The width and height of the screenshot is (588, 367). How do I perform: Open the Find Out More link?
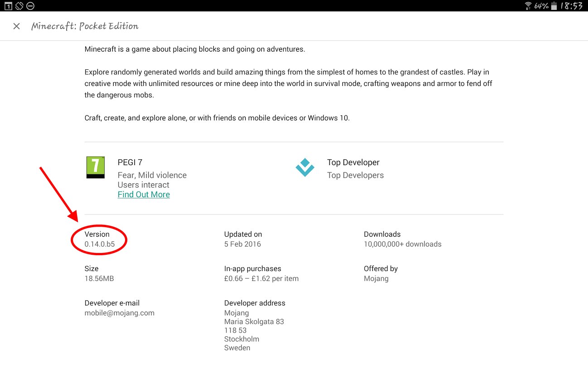point(144,195)
